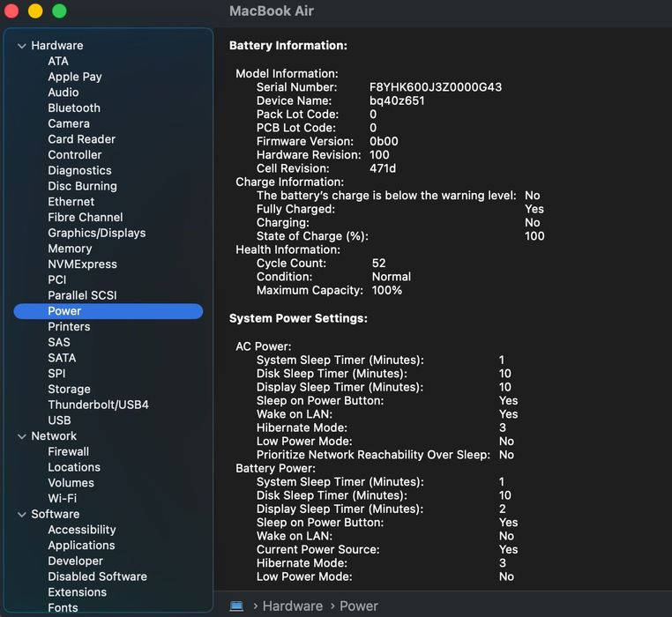Click the Condition value Normal
Screen dimensions: 672x617
tap(392, 277)
